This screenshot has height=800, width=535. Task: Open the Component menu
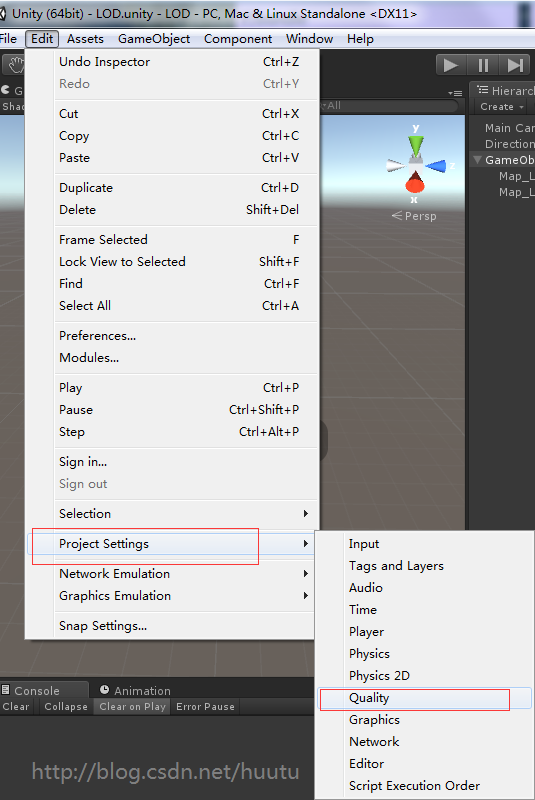(x=238, y=39)
